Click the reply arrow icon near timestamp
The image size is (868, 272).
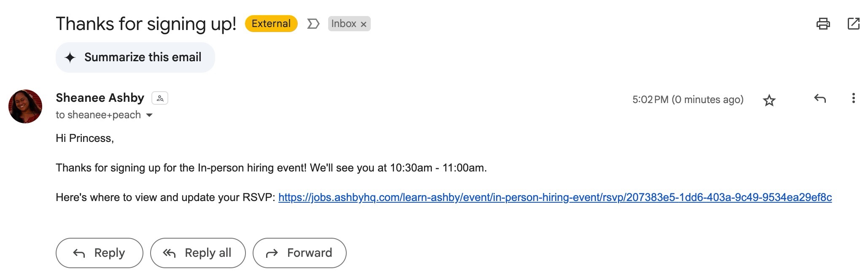[x=819, y=99]
